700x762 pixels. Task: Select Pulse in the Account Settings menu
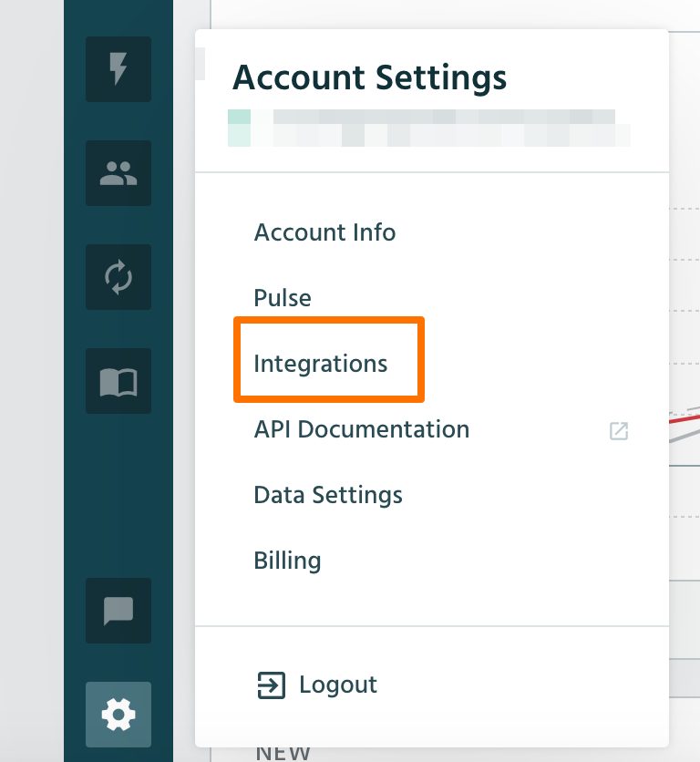pyautogui.click(x=283, y=298)
